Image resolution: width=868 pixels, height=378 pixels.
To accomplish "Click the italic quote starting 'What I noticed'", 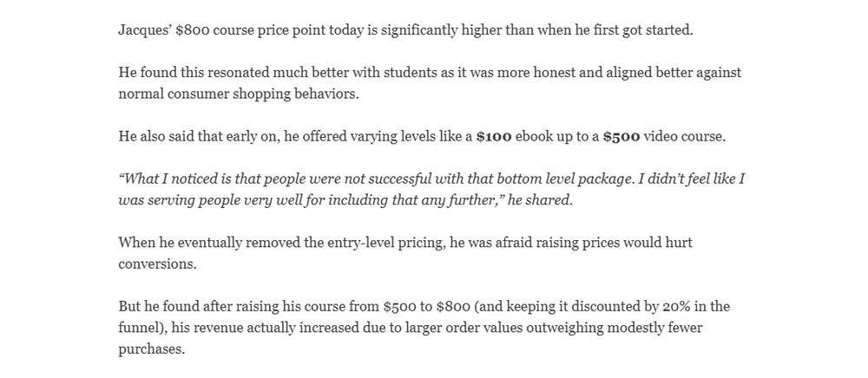I will point(431,190).
